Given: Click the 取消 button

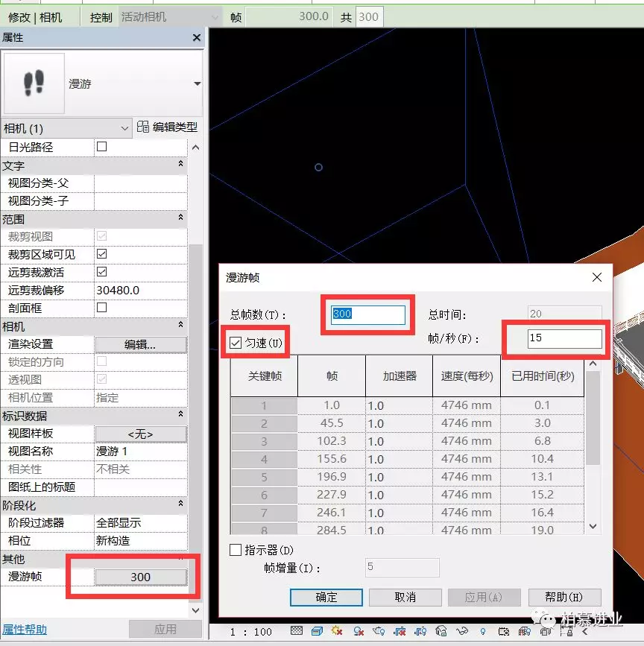Looking at the screenshot, I should 405,597.
